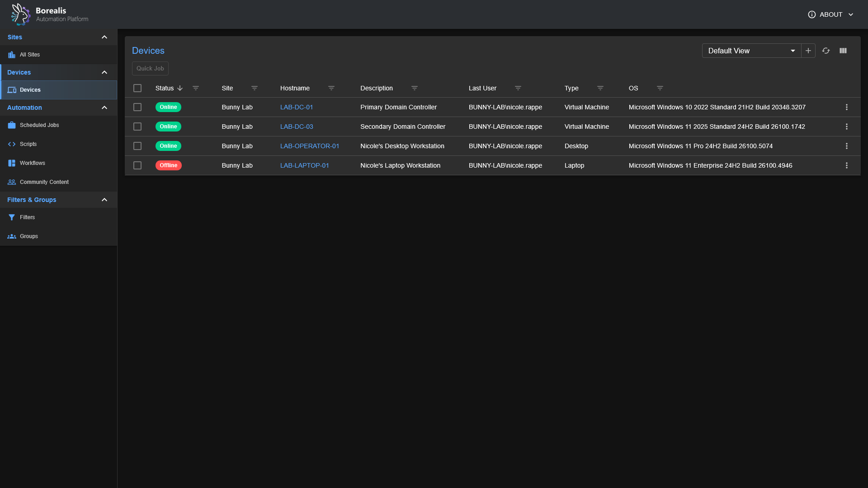This screenshot has width=868, height=488.
Task: Expand the ABOUT menu
Action: coord(831,14)
